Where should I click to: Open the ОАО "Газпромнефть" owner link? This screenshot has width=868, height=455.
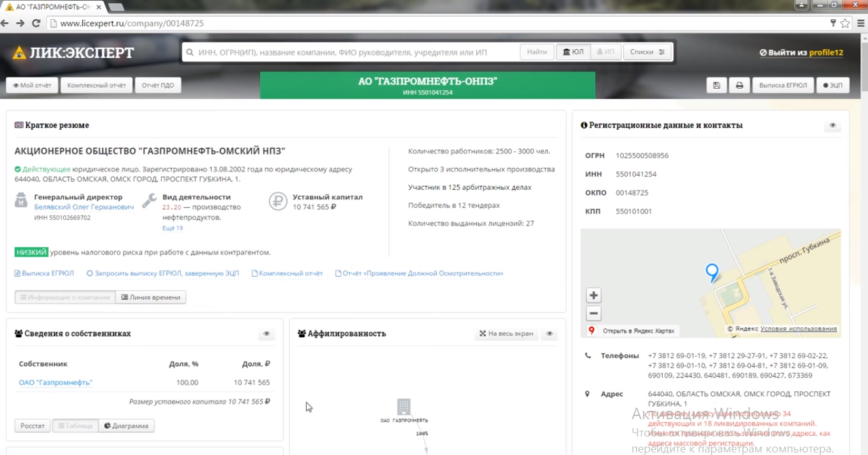coord(56,383)
